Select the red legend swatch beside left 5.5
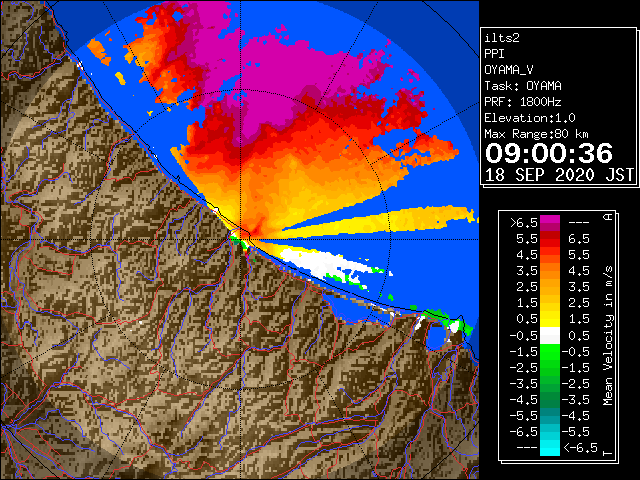The width and height of the screenshot is (640, 480). pos(550,239)
